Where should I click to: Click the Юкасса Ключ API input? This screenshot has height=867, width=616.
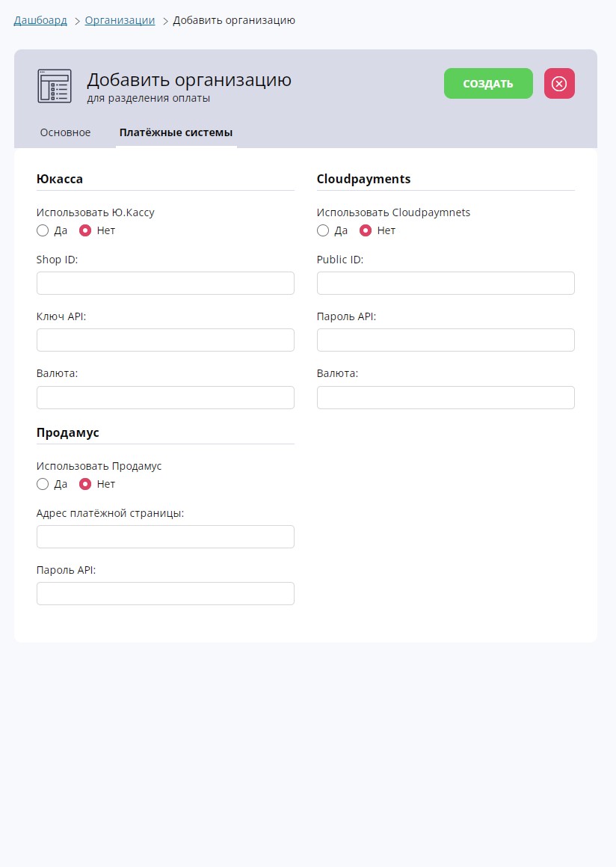165,340
